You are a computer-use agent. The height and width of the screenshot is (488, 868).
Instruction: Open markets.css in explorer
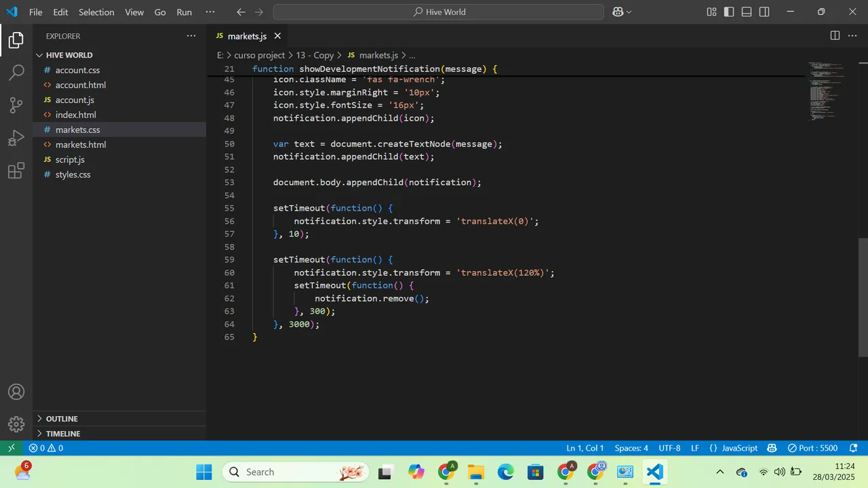(x=119, y=129)
